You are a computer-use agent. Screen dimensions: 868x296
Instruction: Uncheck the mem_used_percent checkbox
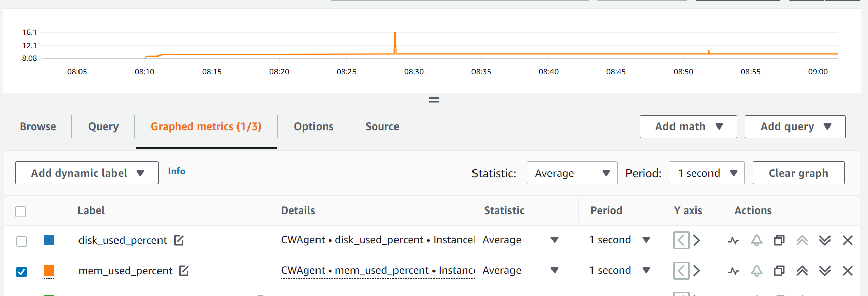pyautogui.click(x=21, y=272)
